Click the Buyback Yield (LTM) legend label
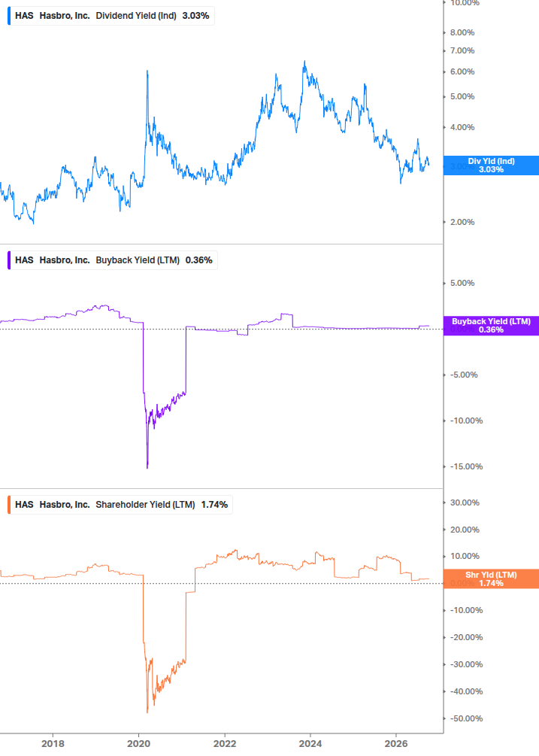 [138, 260]
